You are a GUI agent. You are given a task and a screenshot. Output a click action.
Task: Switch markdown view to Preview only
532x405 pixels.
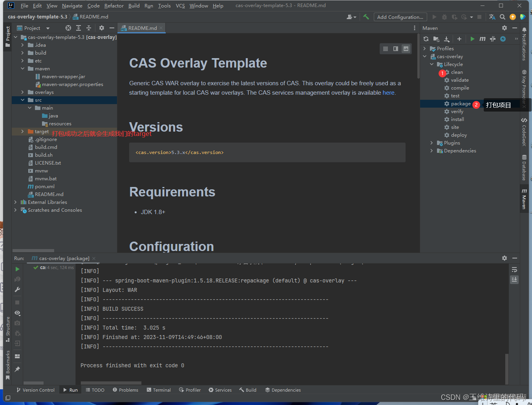(406, 49)
